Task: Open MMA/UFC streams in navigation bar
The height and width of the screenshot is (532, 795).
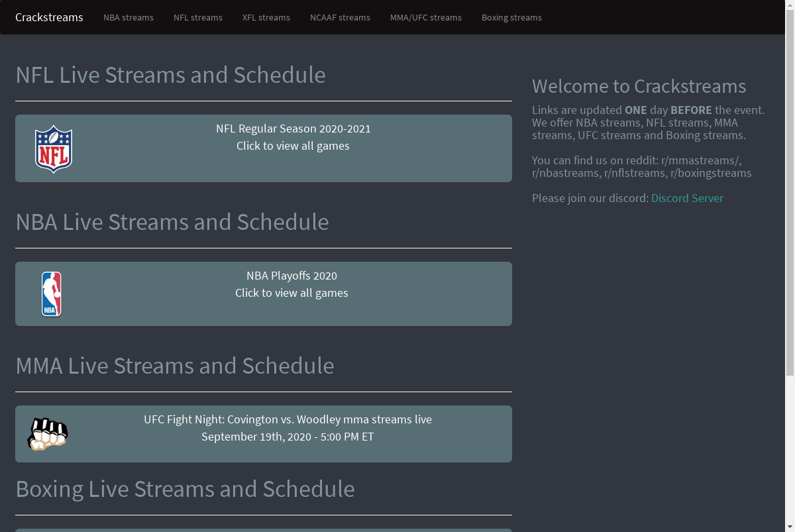Action: tap(426, 18)
